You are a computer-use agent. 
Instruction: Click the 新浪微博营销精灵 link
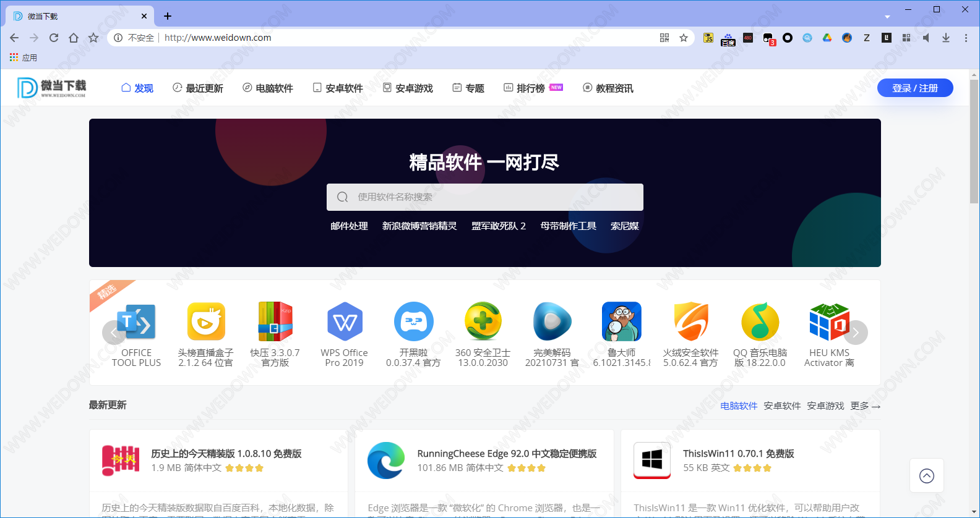click(419, 226)
